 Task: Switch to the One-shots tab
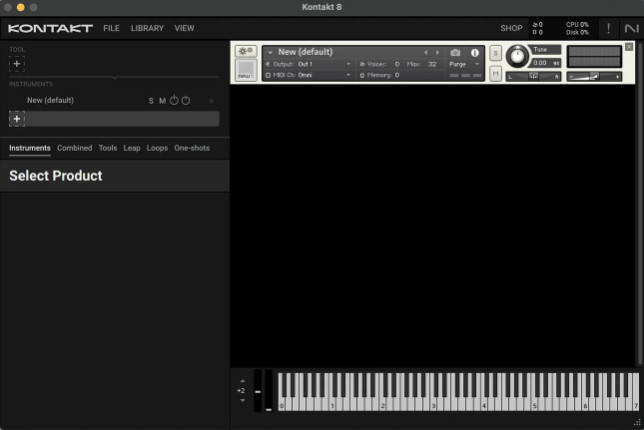[192, 148]
